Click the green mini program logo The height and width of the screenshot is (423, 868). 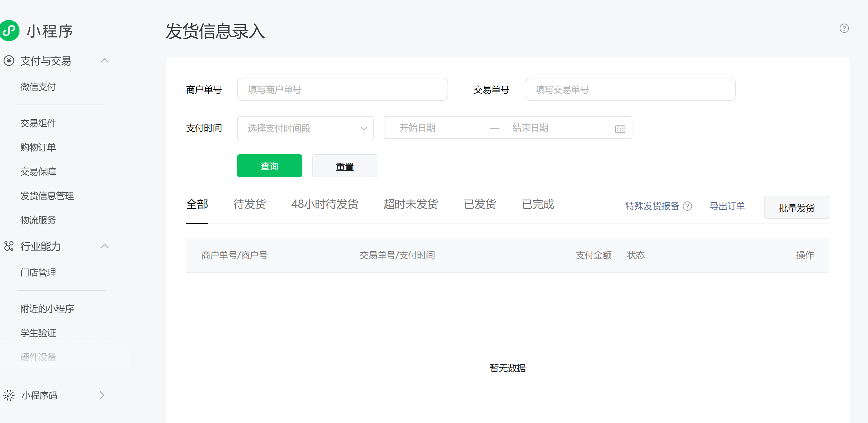pyautogui.click(x=9, y=31)
